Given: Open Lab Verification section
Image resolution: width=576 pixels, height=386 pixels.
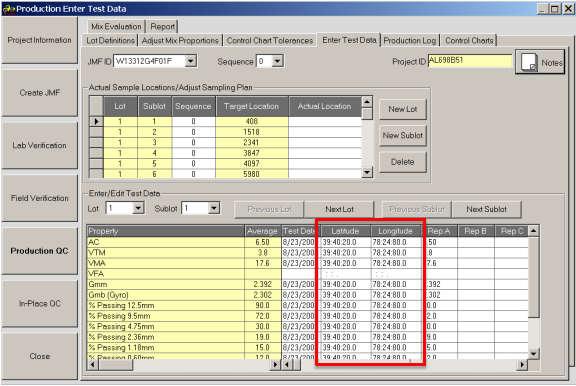Looking at the screenshot, I should click(40, 145).
